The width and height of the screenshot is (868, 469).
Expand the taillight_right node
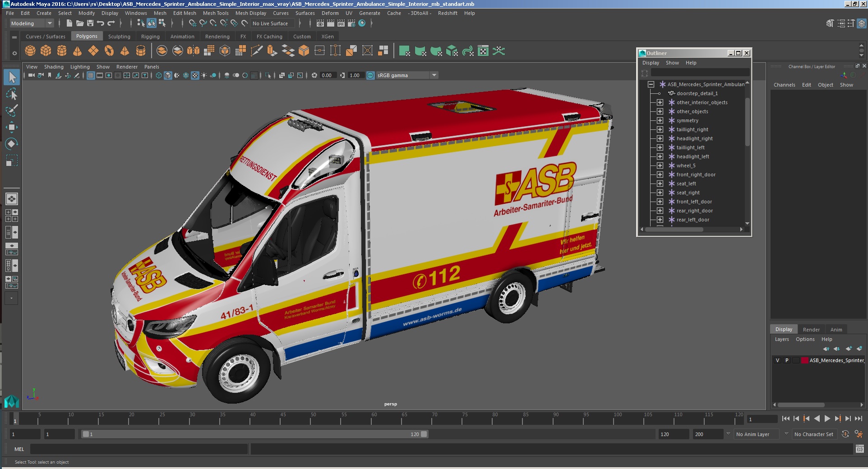(660, 129)
